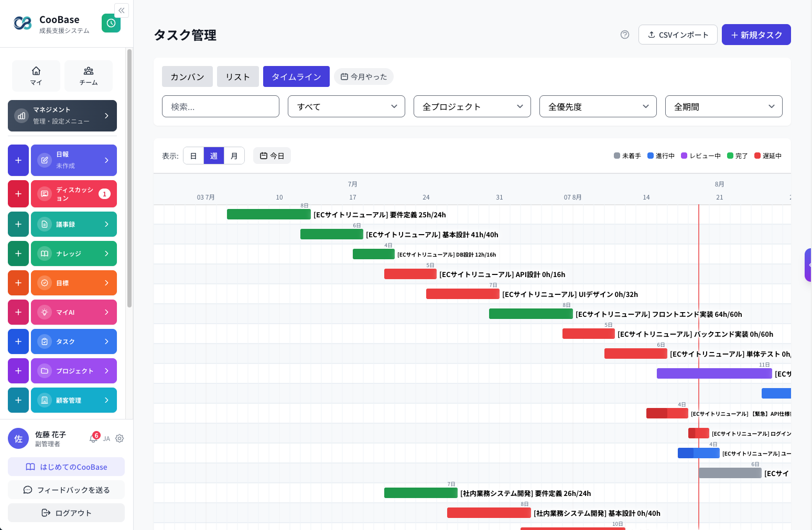
Task: Click 進行中 blue legend swatch
Action: point(651,156)
